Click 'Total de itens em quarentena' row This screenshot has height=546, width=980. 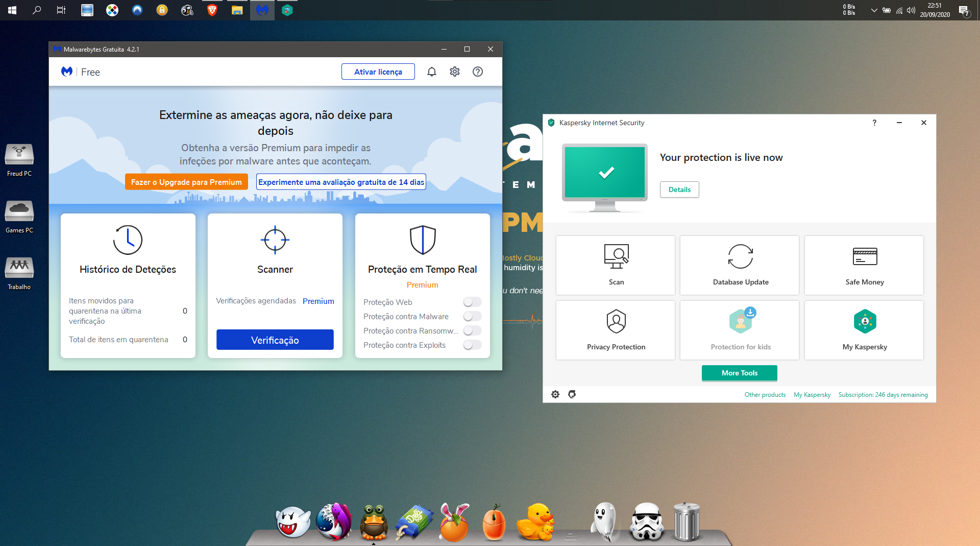pyautogui.click(x=128, y=340)
